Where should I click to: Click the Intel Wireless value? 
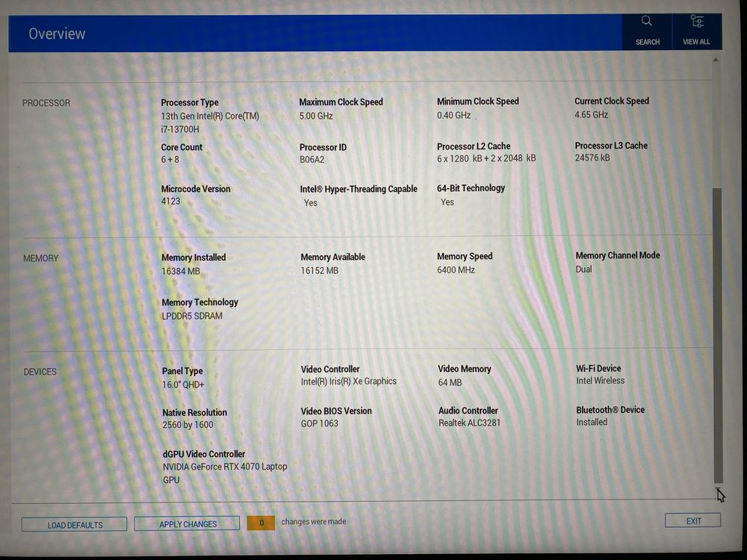tap(601, 381)
